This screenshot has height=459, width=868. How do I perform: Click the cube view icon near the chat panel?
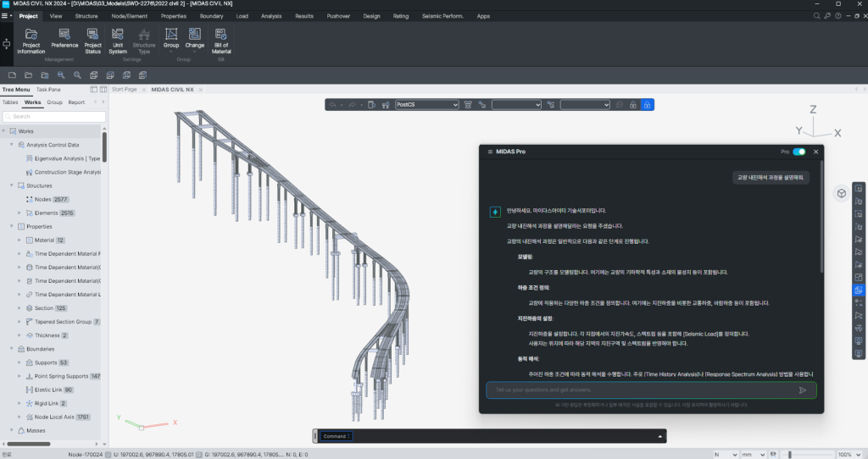point(842,194)
